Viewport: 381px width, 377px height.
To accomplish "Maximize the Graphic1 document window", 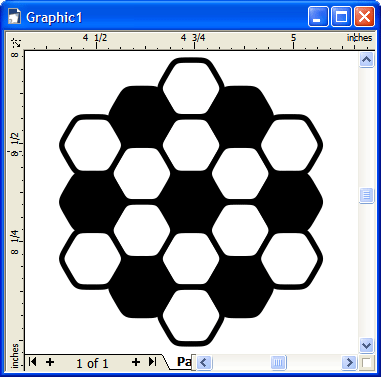I will pyautogui.click(x=341, y=16).
